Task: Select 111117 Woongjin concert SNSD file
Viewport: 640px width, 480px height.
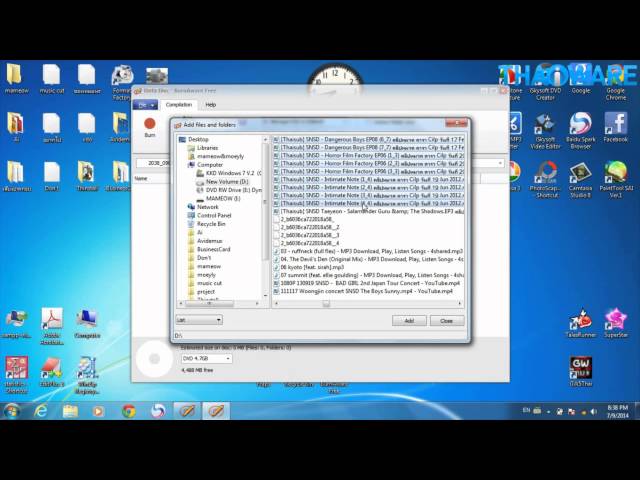Action: (x=363, y=291)
